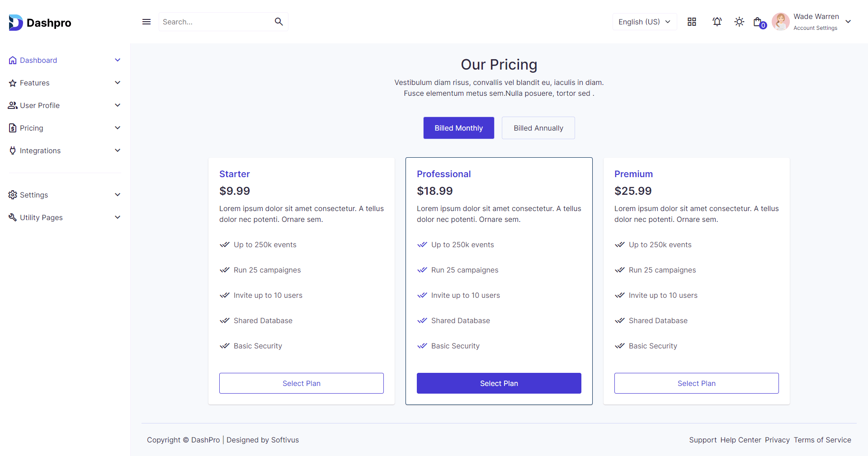The height and width of the screenshot is (456, 868).
Task: Switch to Billed Annually
Action: tap(538, 128)
